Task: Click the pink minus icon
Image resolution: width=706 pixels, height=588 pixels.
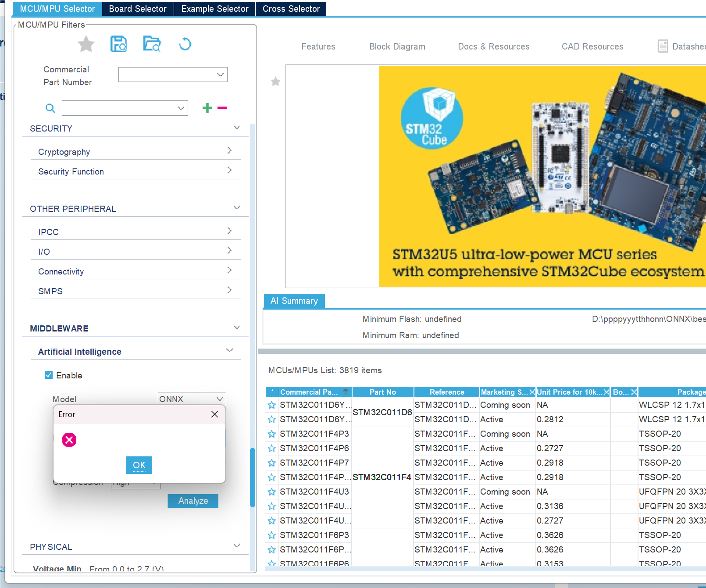Action: (x=222, y=108)
